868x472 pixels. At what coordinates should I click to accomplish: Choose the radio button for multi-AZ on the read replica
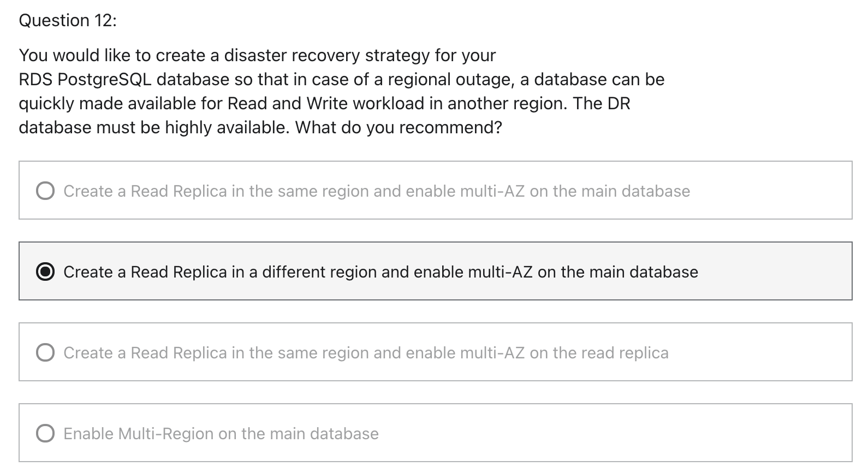(45, 352)
